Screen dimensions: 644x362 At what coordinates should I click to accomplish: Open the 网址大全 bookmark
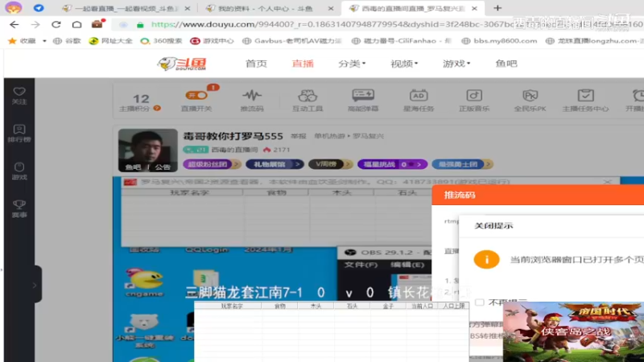click(111, 41)
